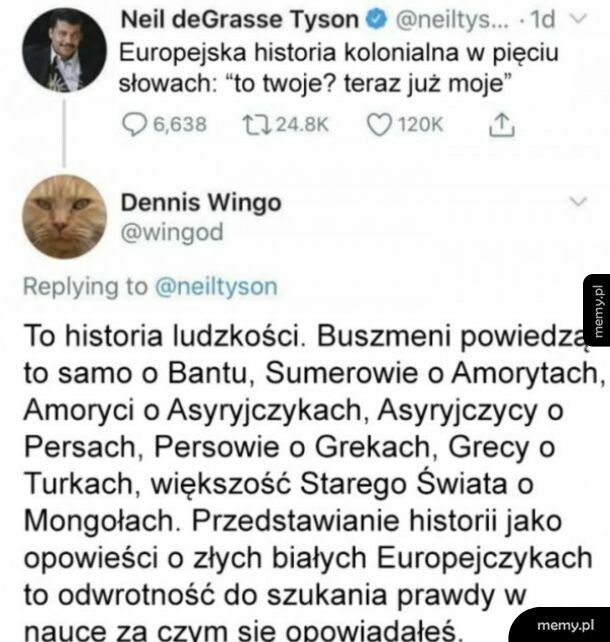Follow the @neiltyson mention link
Screen dimensions: 610x642
[216, 287]
